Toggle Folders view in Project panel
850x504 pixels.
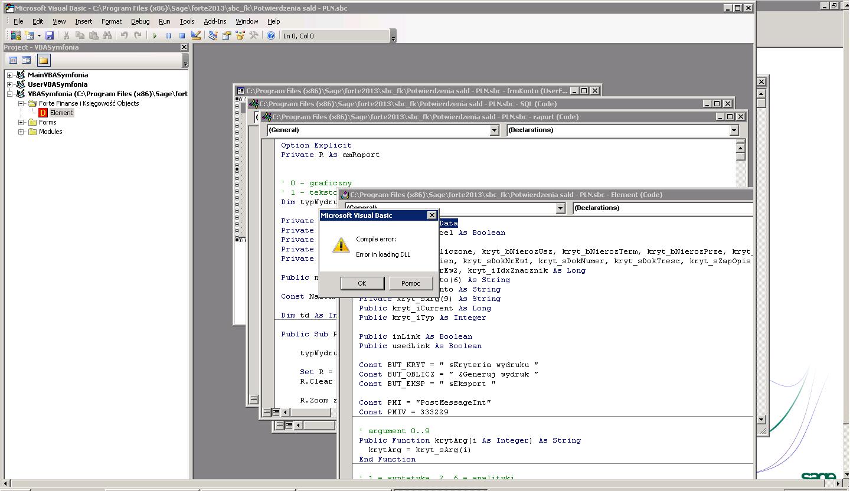[x=43, y=60]
